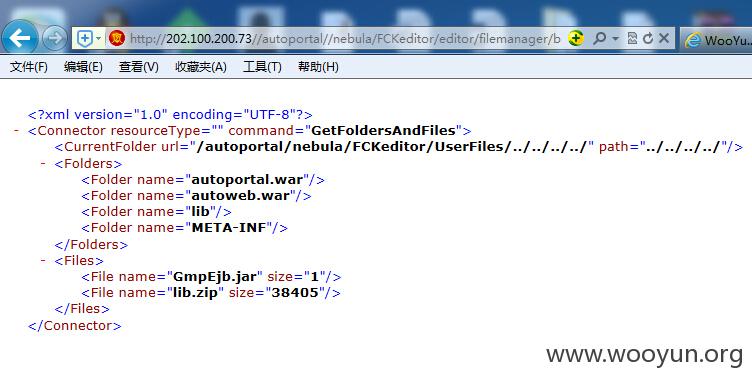752x383 pixels.
Task: Select the GetFoldersAndFiles command value
Action: click(383, 130)
